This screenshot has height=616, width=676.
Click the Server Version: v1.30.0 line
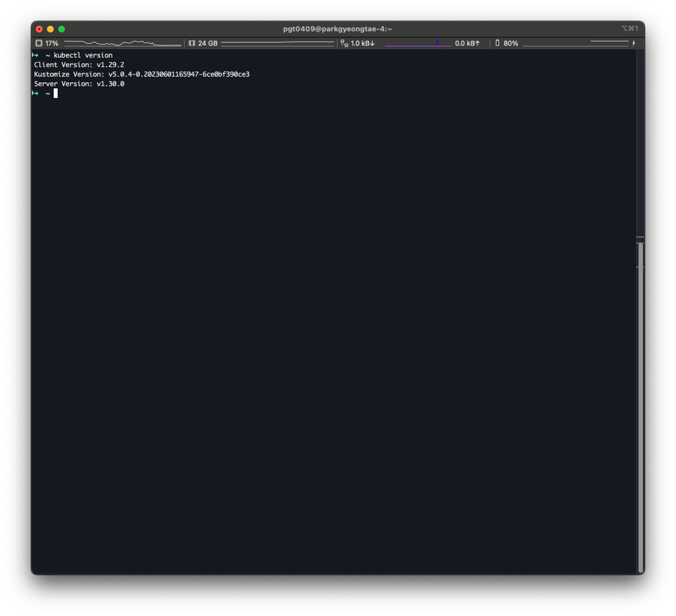click(x=79, y=84)
